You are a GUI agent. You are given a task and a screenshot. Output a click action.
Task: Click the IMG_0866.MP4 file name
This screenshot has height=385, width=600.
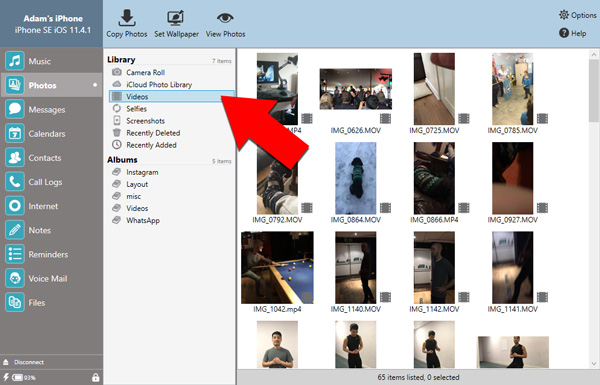point(434,220)
